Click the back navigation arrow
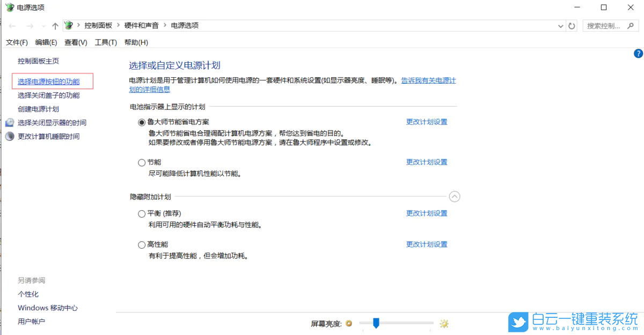The height and width of the screenshot is (335, 644). [x=13, y=25]
